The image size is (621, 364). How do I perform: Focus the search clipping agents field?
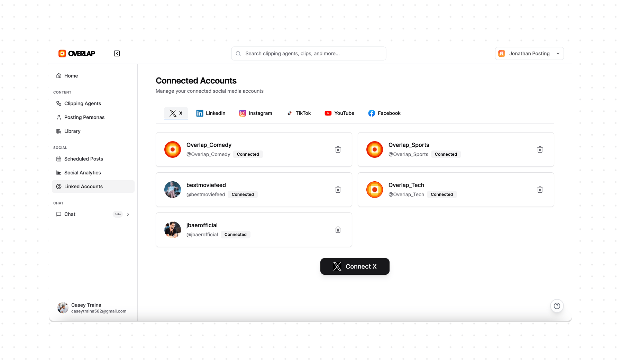click(x=309, y=54)
